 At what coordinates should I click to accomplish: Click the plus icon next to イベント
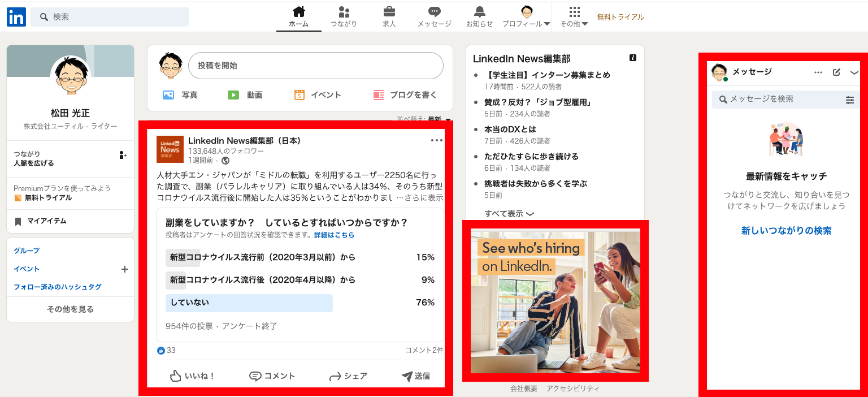[x=125, y=269]
